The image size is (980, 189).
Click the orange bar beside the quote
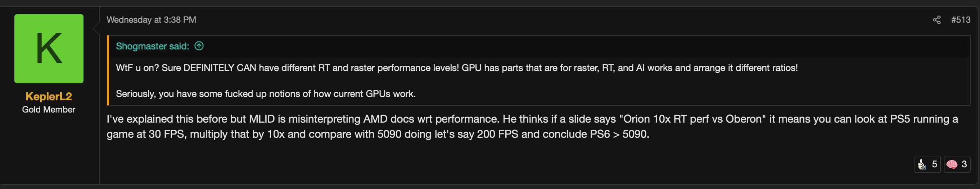[x=108, y=70]
